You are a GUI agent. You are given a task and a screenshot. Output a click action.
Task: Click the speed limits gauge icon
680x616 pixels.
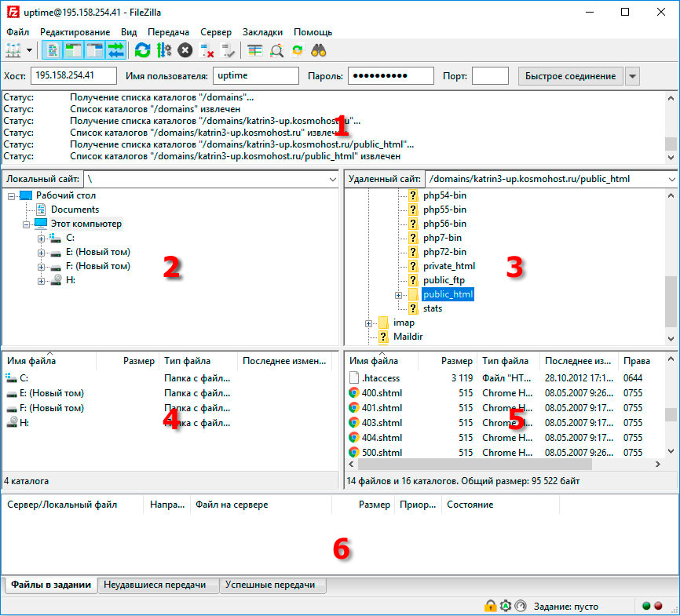[521, 606]
